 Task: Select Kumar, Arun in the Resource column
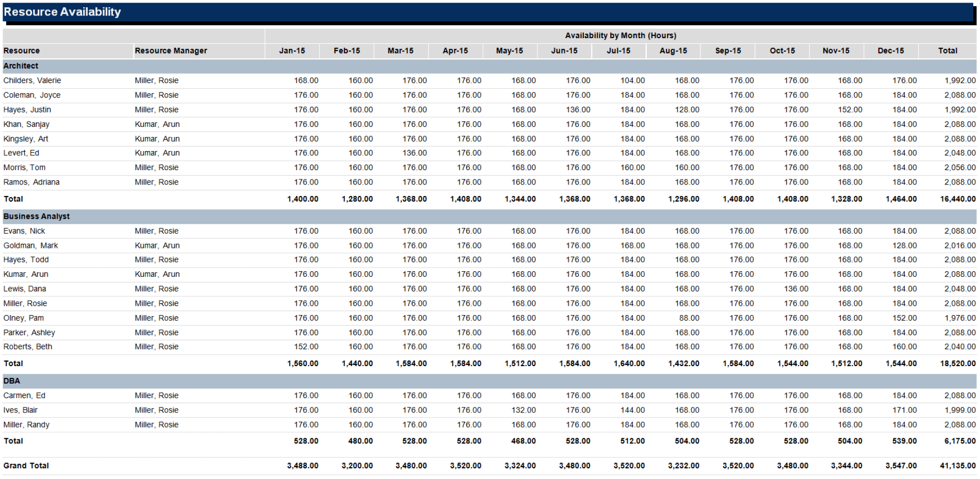click(x=26, y=274)
